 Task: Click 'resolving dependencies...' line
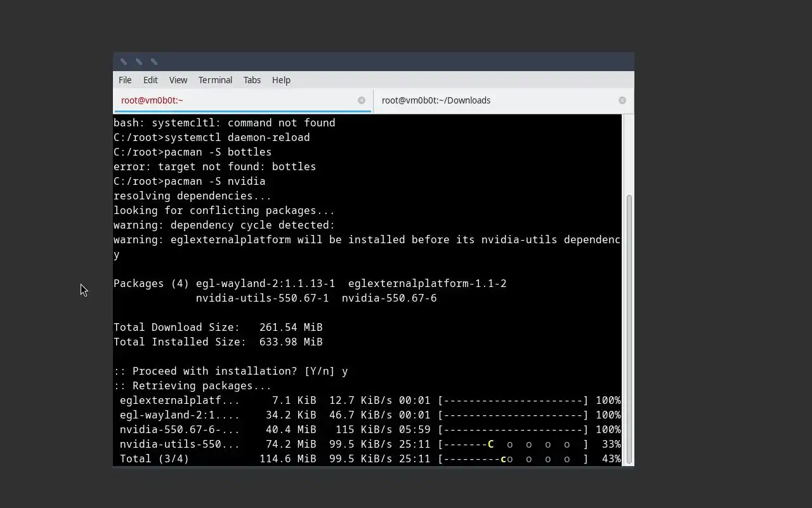[192, 196]
